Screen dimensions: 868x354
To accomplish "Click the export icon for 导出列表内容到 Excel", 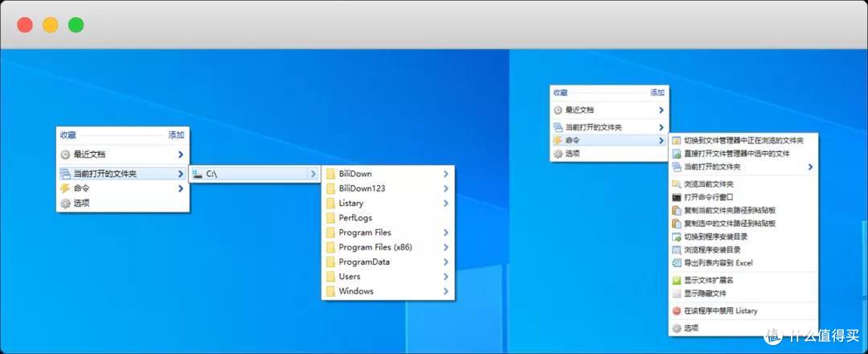I will [x=677, y=263].
